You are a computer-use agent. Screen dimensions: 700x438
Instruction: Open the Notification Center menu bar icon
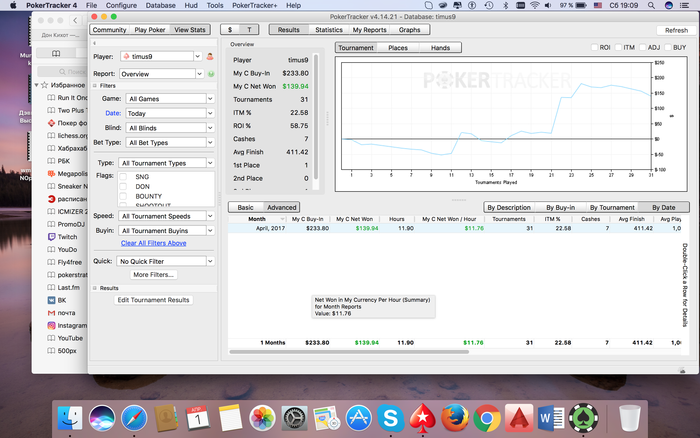684,5
